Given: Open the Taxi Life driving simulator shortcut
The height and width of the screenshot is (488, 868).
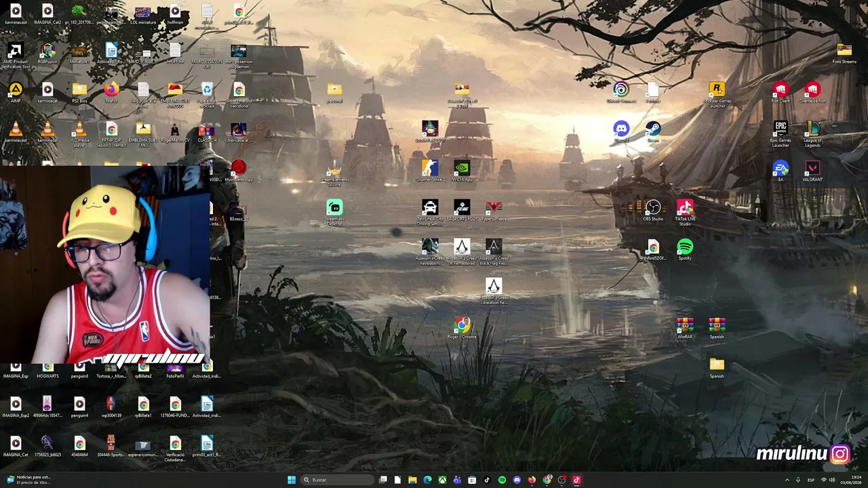Looking at the screenshot, I should [430, 212].
